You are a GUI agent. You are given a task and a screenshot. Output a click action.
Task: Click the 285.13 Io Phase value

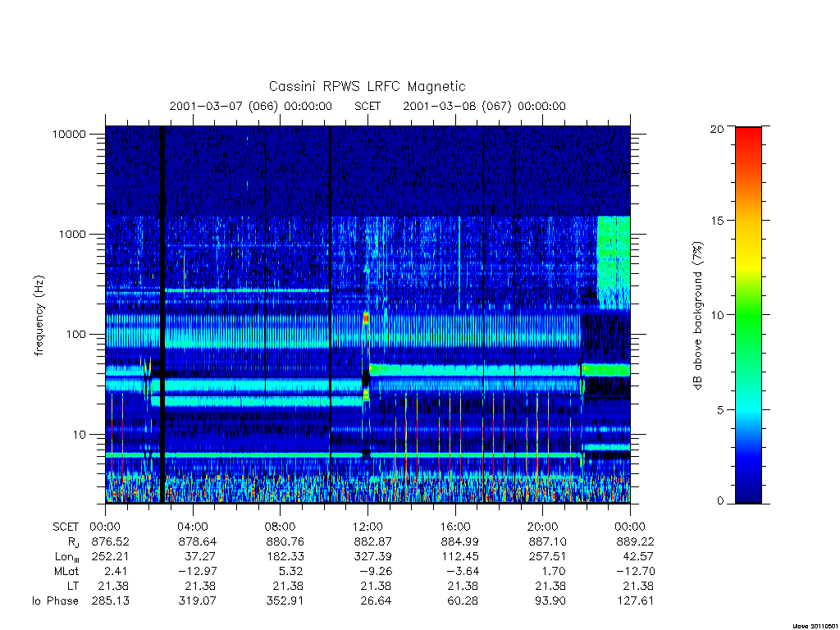[111, 601]
